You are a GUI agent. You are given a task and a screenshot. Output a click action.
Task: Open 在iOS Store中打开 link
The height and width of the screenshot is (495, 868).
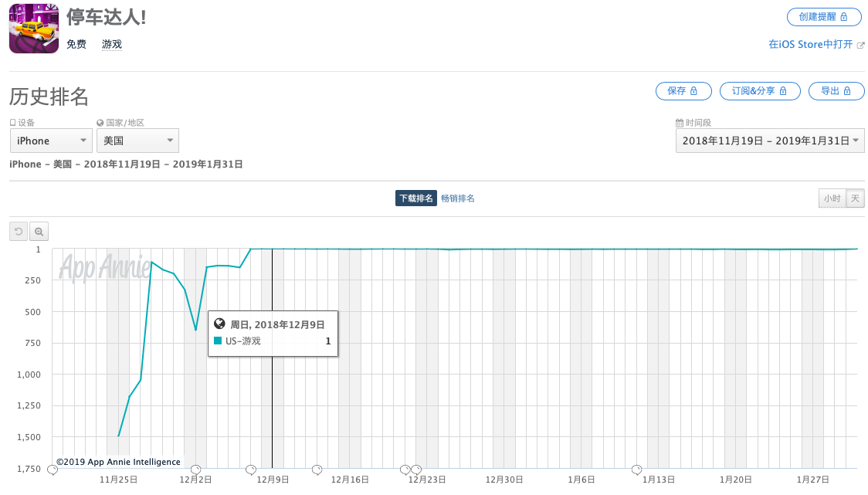point(810,44)
